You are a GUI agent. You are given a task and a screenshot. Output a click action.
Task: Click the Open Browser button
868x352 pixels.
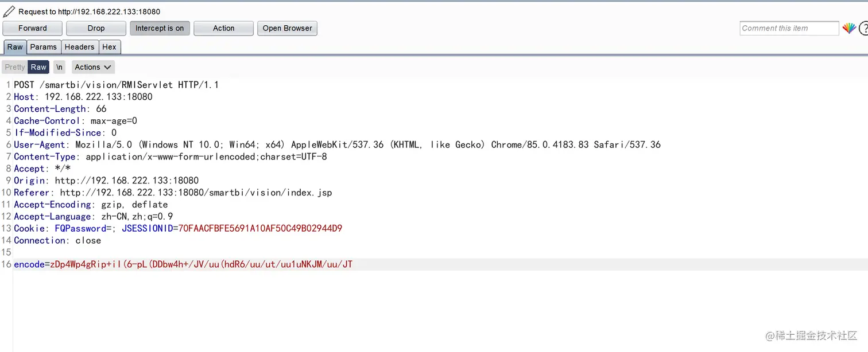287,28
